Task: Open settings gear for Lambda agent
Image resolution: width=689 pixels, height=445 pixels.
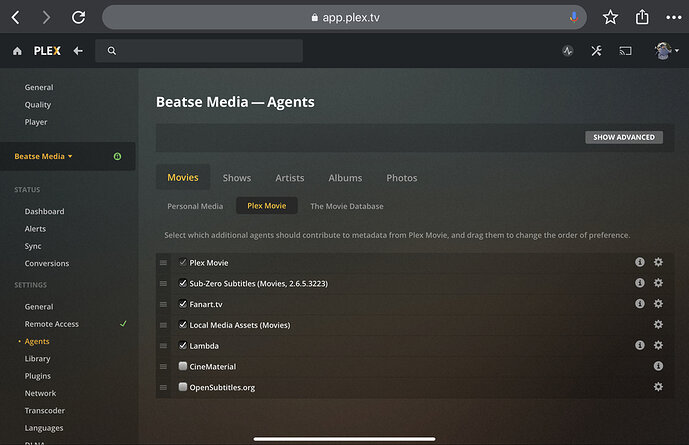Action: (658, 345)
